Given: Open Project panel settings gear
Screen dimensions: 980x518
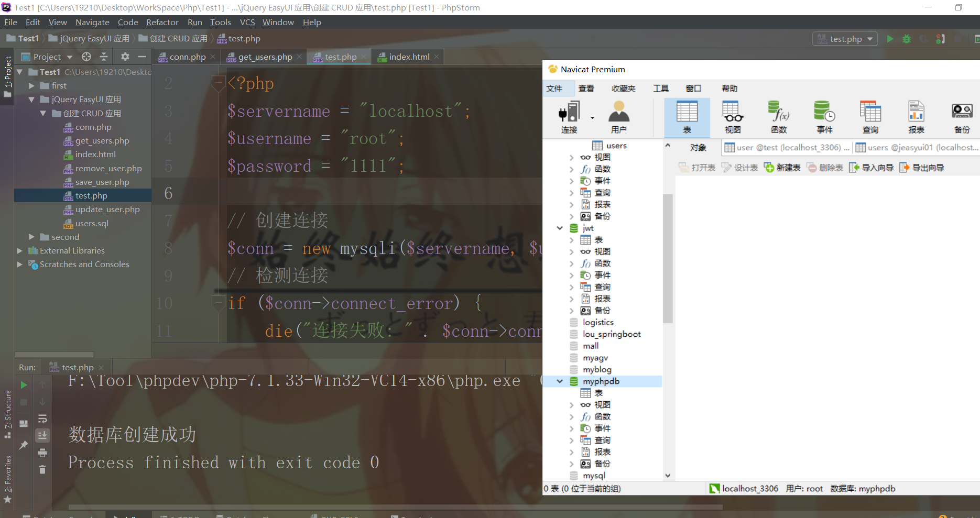Looking at the screenshot, I should (x=125, y=57).
